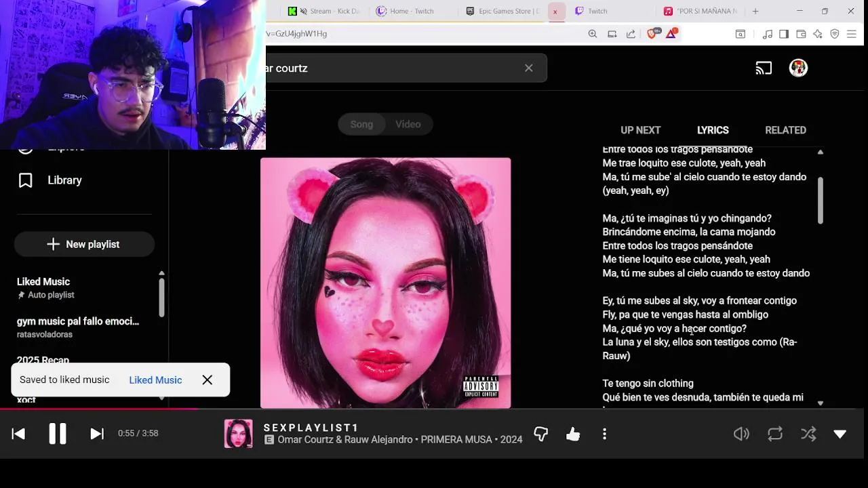This screenshot has width=868, height=488.
Task: Click the Liked Music link in toast
Action: coord(155,380)
